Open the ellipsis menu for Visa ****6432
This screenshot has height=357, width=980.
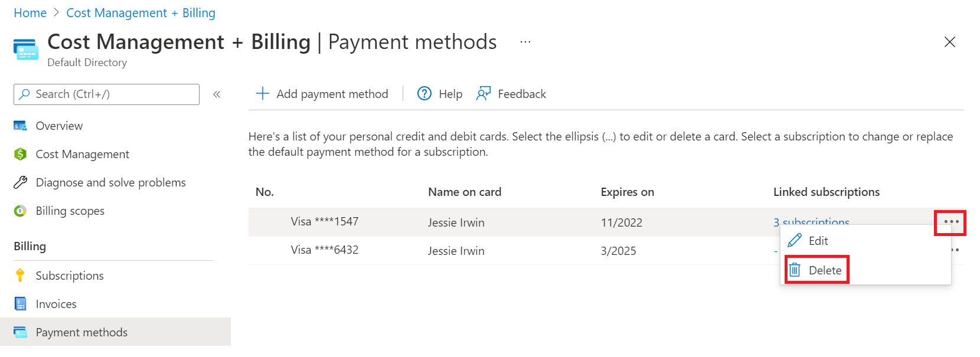tap(950, 251)
